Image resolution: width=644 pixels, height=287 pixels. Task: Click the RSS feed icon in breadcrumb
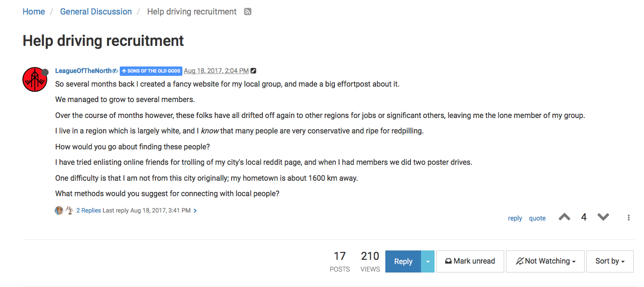(x=248, y=12)
